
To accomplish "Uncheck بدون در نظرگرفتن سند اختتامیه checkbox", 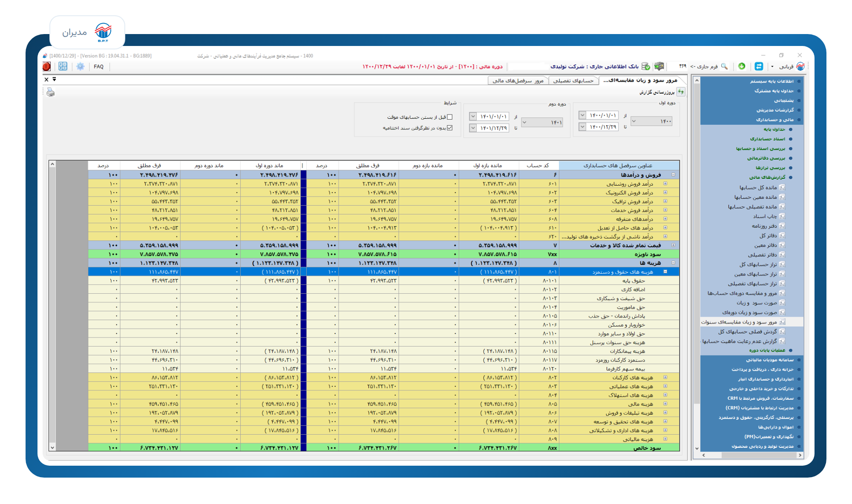I will (x=450, y=128).
